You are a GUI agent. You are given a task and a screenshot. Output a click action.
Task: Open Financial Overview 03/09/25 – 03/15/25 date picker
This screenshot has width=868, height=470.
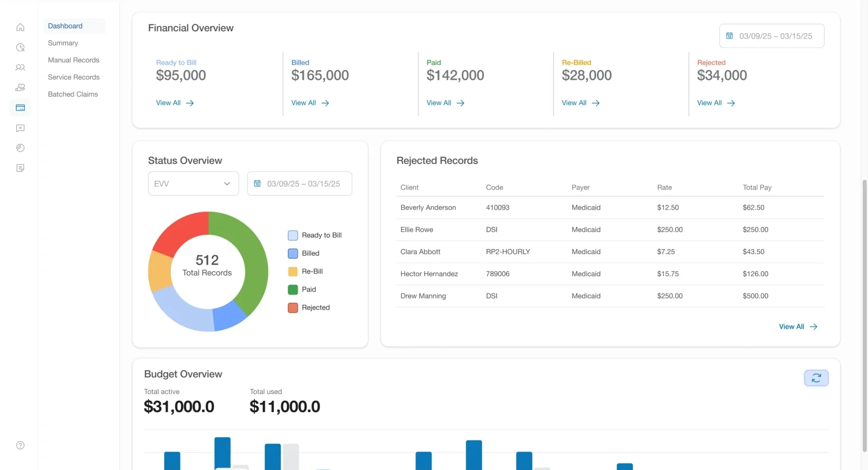click(772, 36)
